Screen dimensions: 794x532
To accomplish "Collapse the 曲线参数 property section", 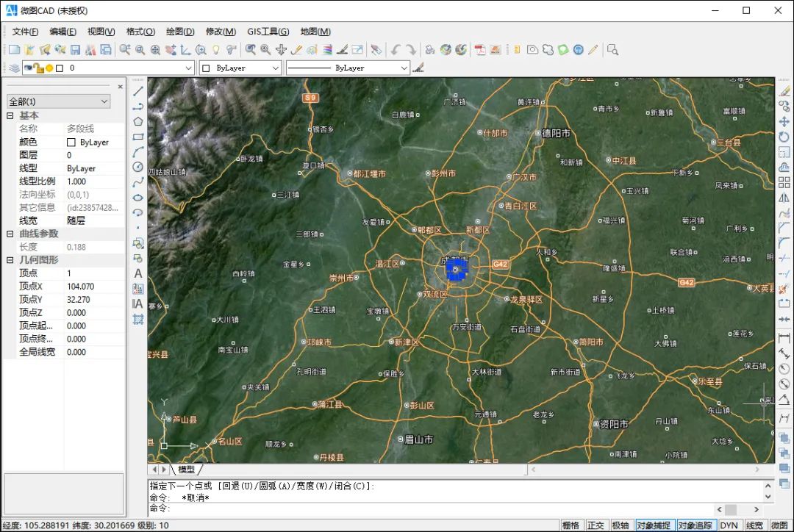I will (10, 234).
